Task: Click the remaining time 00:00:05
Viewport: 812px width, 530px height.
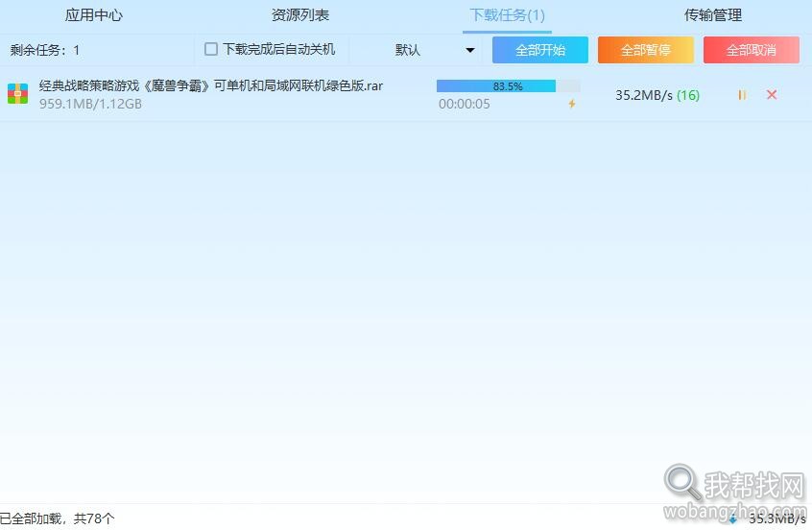Action: (x=464, y=104)
